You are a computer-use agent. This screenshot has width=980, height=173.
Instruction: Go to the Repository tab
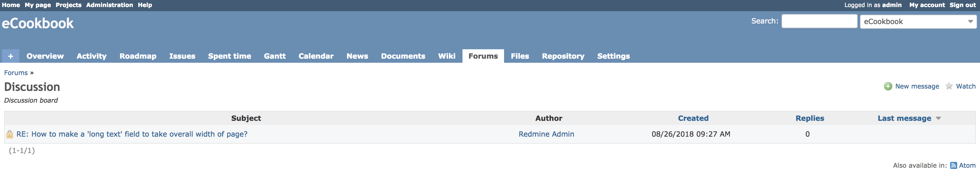563,56
